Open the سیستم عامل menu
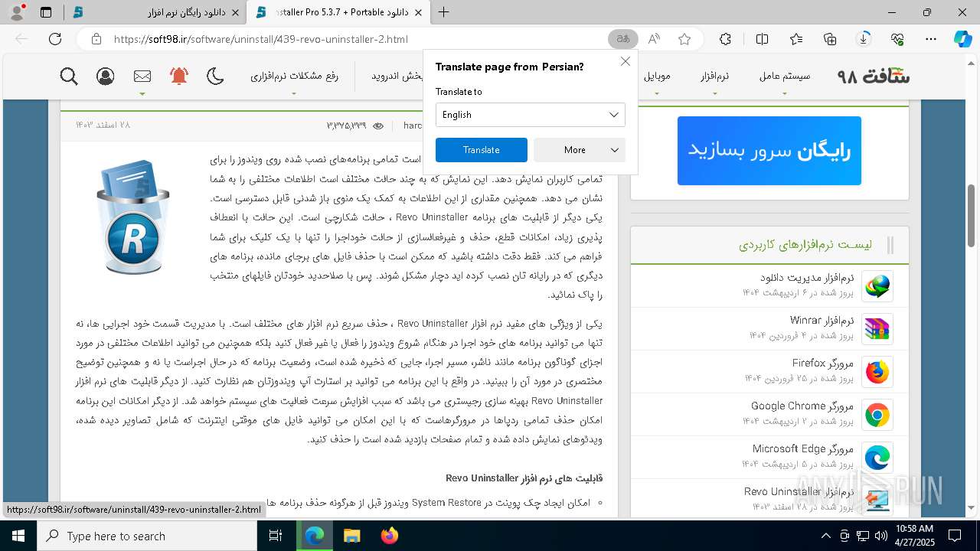The width and height of the screenshot is (980, 551). [785, 76]
